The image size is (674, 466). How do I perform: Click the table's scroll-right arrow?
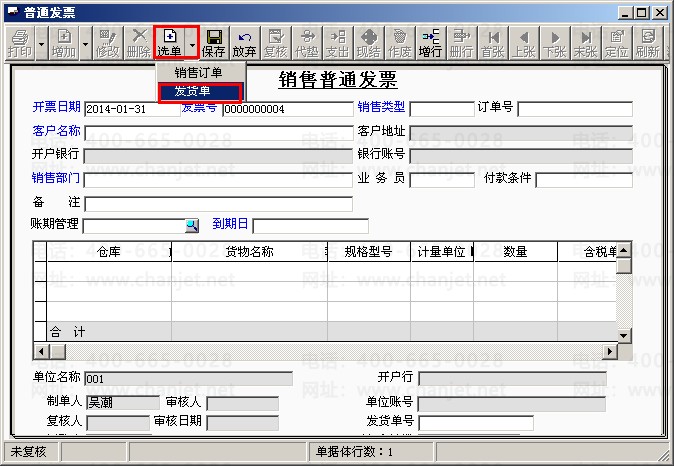609,351
